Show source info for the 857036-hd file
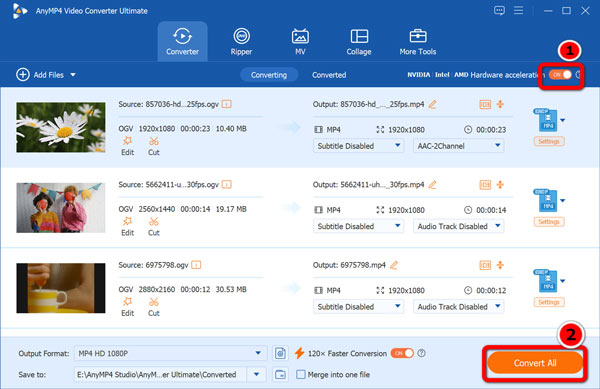The image size is (600, 389). 227,104
